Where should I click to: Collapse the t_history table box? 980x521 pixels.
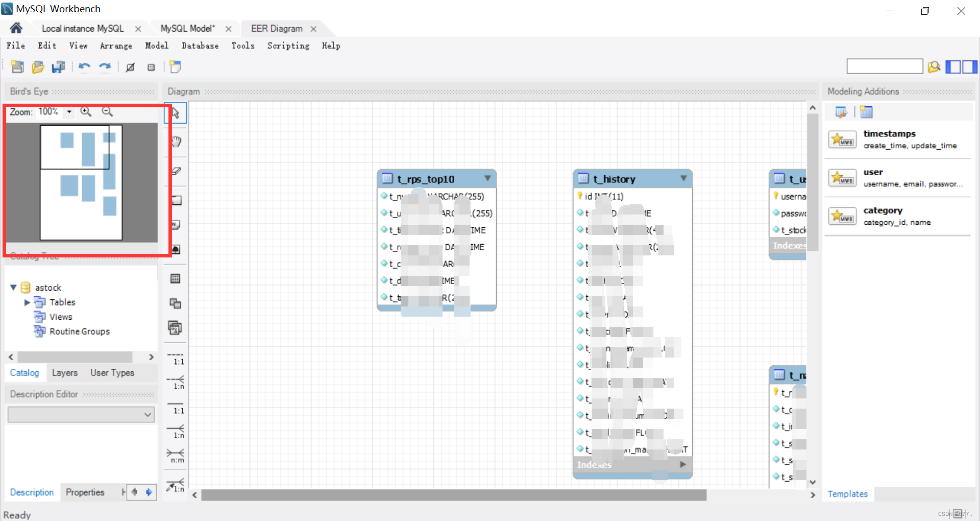(683, 178)
